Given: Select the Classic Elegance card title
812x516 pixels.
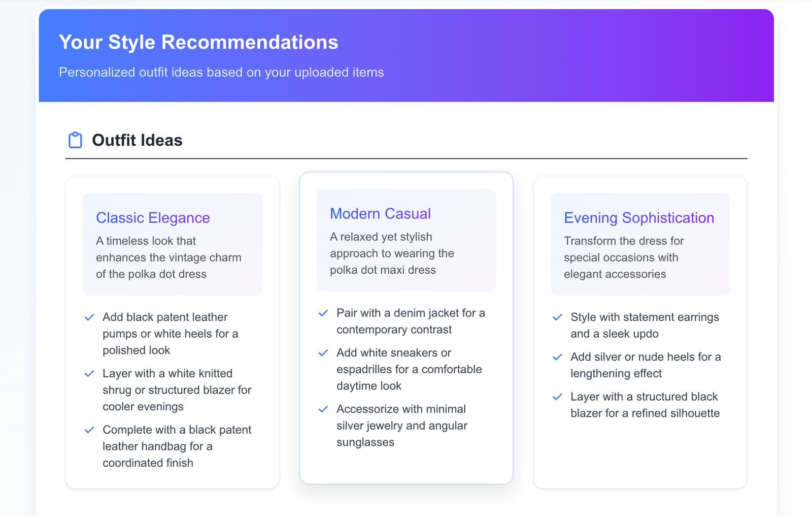Looking at the screenshot, I should coord(153,218).
